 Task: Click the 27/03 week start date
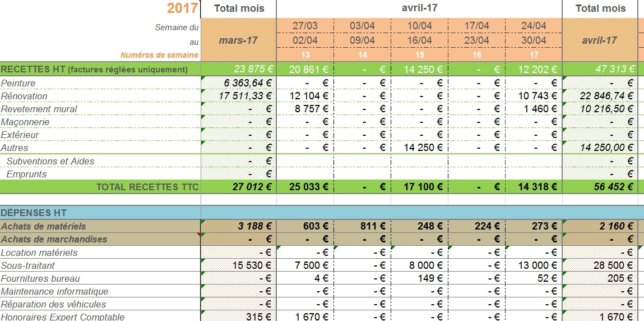[305, 26]
